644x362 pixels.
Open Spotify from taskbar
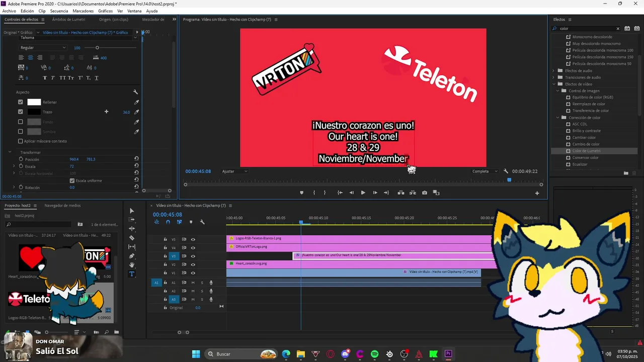[374, 354]
